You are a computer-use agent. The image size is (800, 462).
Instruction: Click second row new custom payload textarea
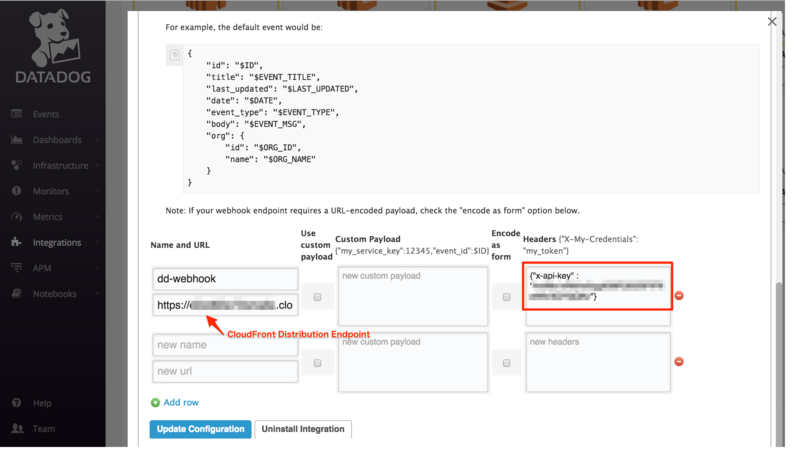[x=413, y=362]
